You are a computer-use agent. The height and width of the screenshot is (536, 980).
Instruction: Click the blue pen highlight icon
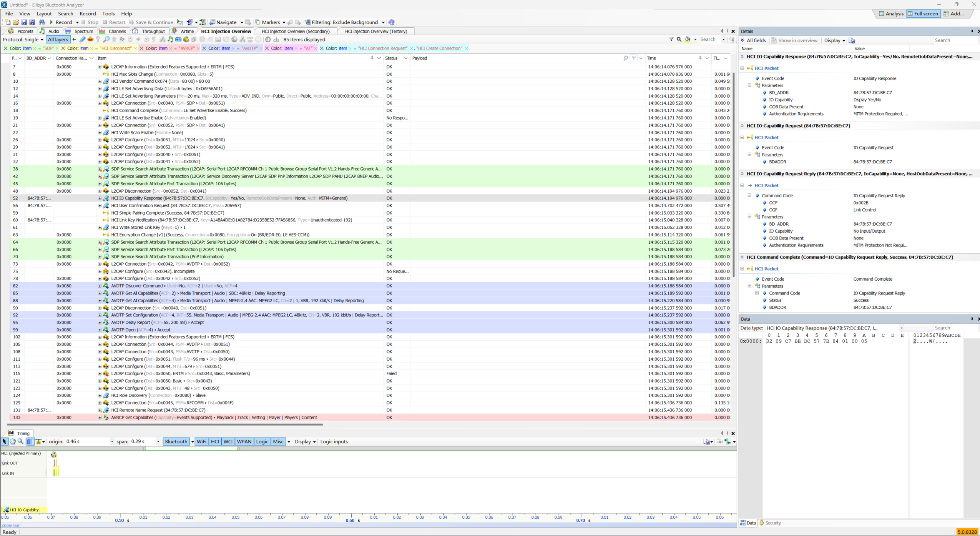point(82,39)
